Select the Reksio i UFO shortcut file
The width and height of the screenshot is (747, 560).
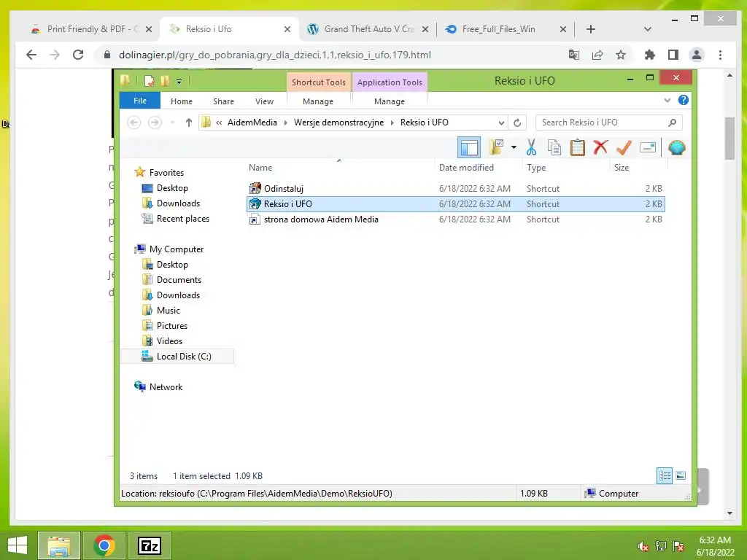coord(455,204)
